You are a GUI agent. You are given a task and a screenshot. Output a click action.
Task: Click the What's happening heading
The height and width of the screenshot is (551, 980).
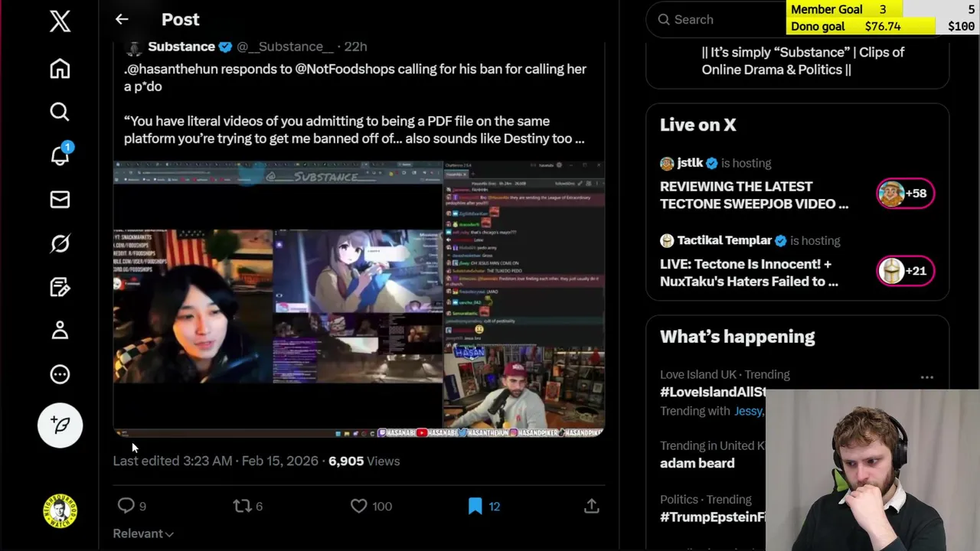[x=737, y=337]
